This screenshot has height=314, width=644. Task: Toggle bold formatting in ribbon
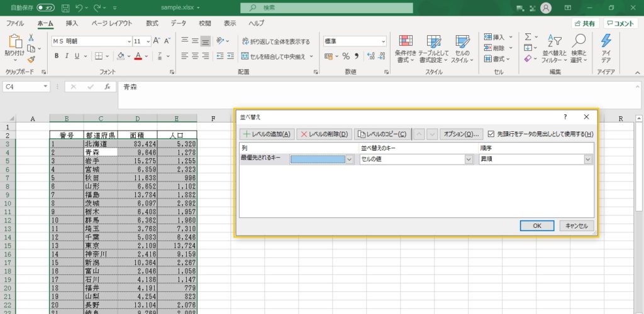pos(57,56)
